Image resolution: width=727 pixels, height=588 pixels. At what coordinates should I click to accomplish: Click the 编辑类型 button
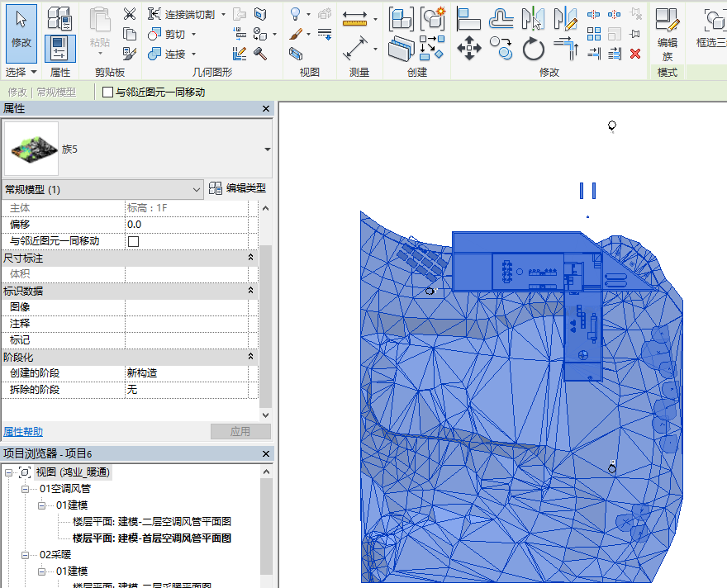pyautogui.click(x=238, y=188)
